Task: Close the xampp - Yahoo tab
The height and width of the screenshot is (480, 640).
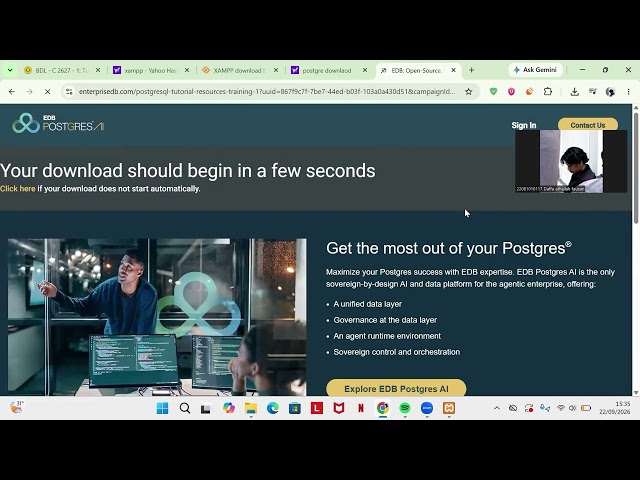Action: [x=187, y=70]
